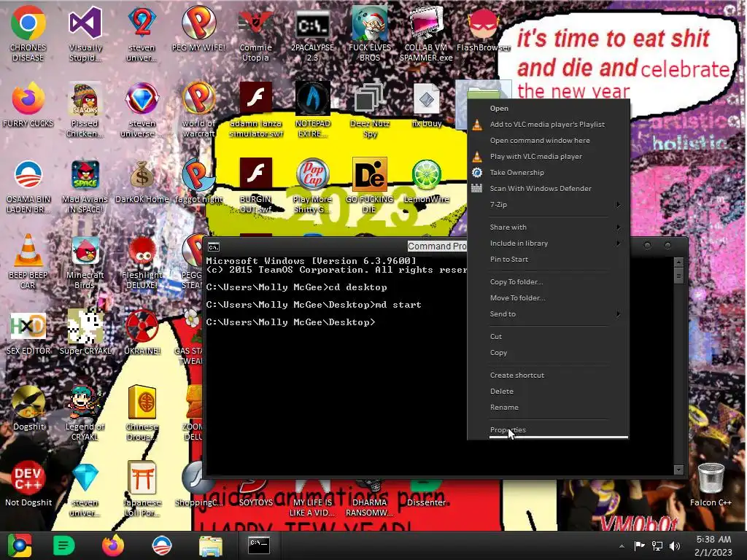
Task: Select the FURRY CUCKS Firefox icon
Action: pos(28,106)
